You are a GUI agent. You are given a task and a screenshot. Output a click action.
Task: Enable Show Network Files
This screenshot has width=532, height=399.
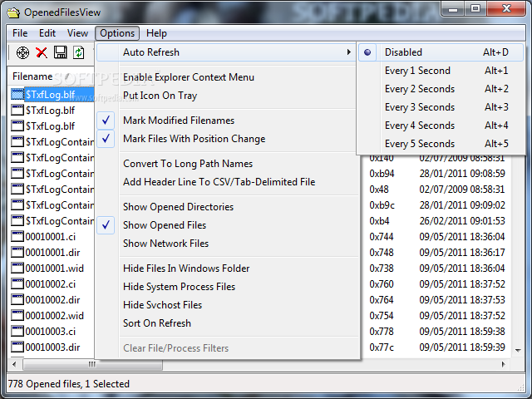click(x=227, y=244)
